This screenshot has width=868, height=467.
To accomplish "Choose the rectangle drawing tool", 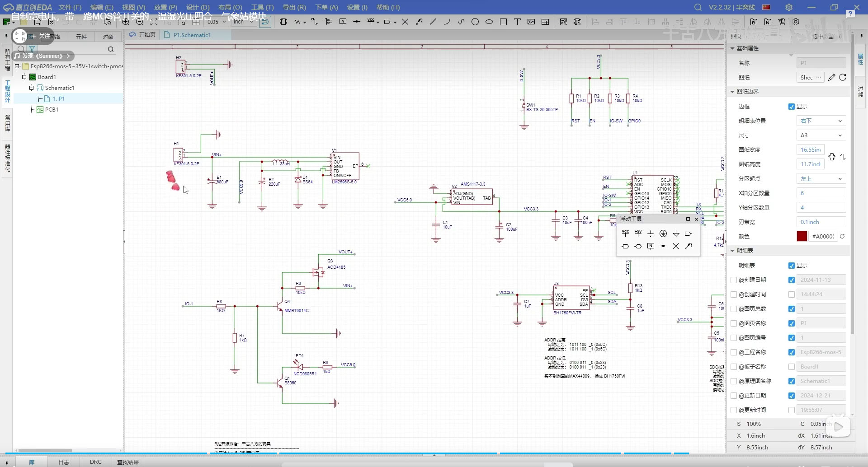I will pos(503,22).
